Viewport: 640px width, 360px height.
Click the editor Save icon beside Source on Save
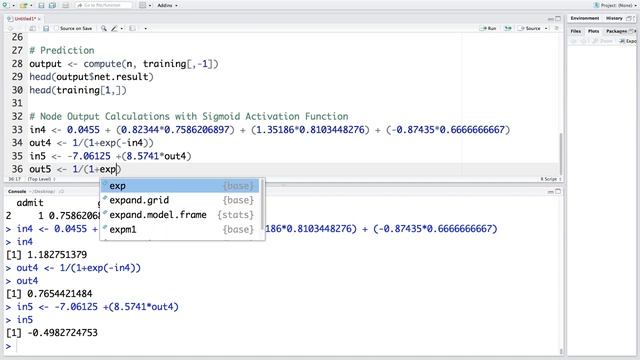46,29
